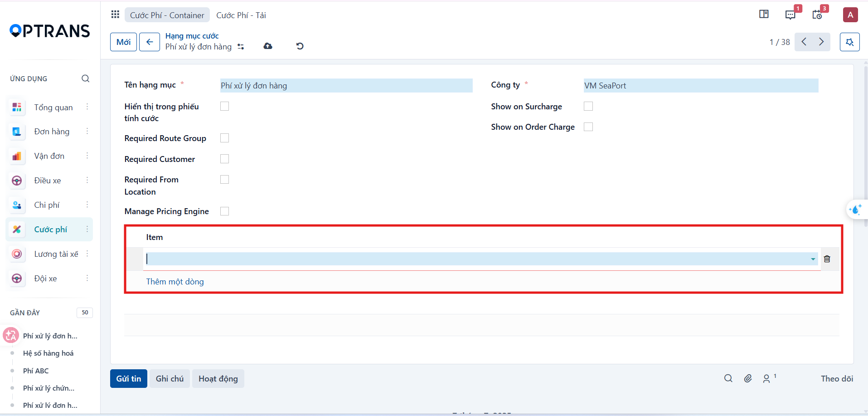The image size is (868, 416).
Task: Click Thêm một dòng link
Action: click(175, 282)
